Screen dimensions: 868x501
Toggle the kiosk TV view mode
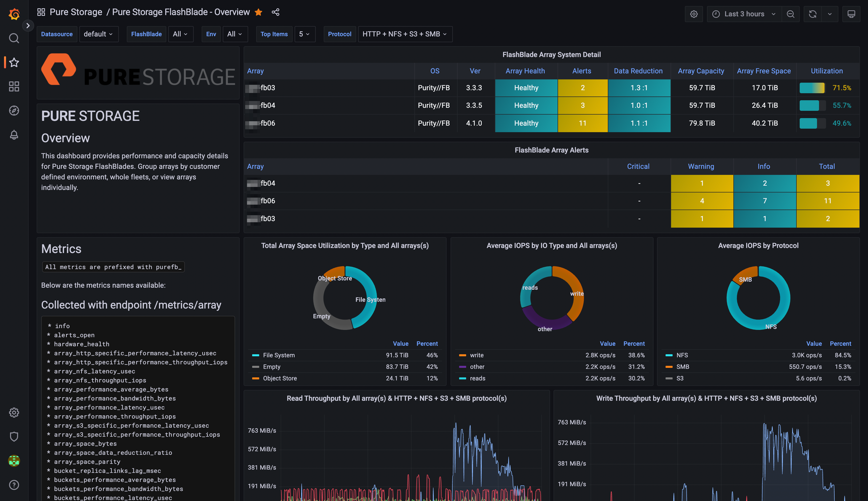pyautogui.click(x=851, y=14)
